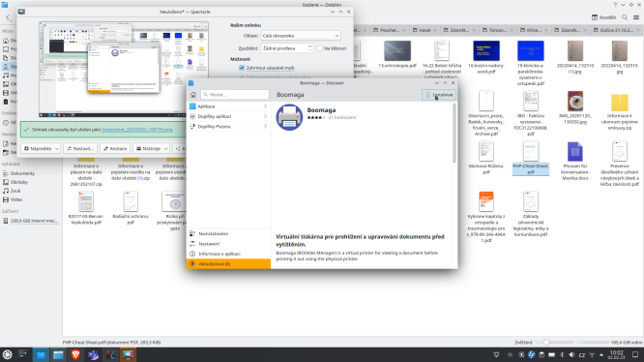Open the Nástroje dropdown button
This screenshot has height=362, width=644.
(x=151, y=148)
